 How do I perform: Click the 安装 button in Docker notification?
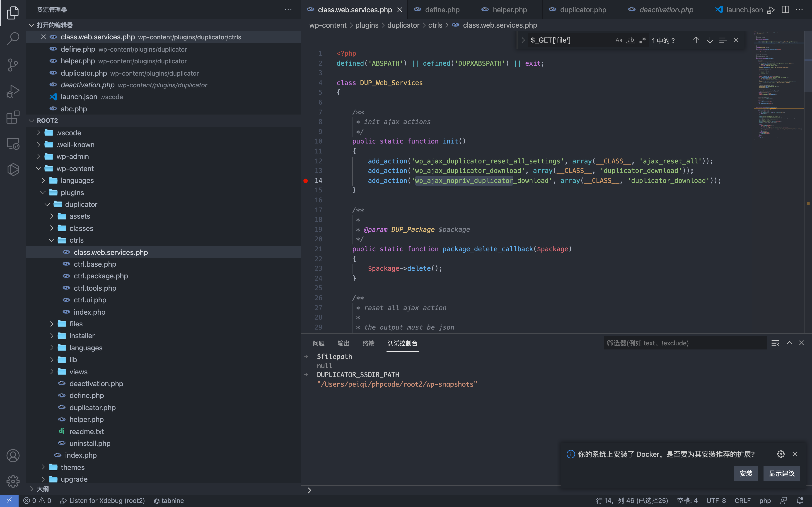click(x=746, y=473)
